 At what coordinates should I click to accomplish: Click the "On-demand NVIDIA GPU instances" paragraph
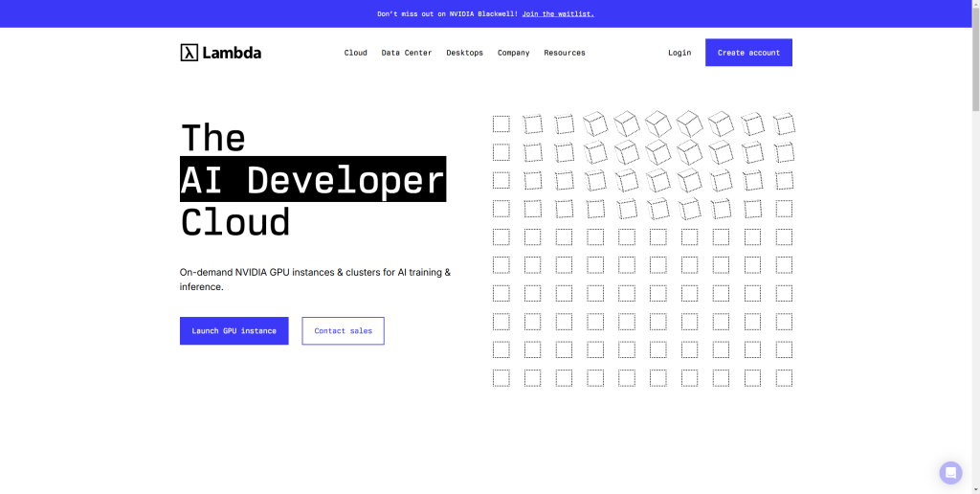[x=315, y=280]
